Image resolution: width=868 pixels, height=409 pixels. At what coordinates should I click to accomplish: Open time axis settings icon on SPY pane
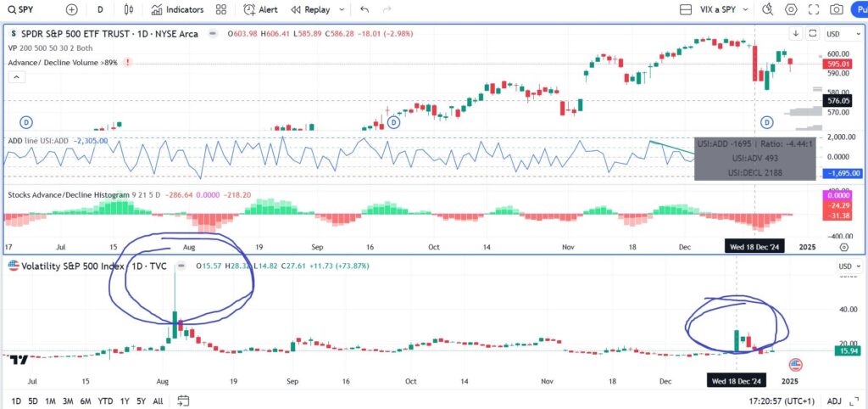tap(844, 247)
